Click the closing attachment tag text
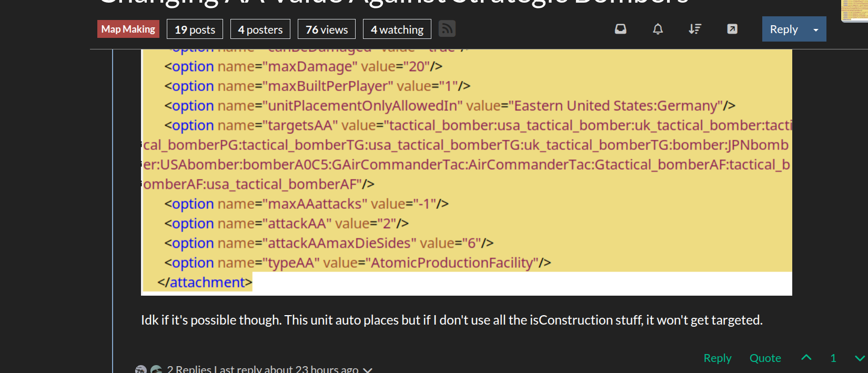 [205, 283]
